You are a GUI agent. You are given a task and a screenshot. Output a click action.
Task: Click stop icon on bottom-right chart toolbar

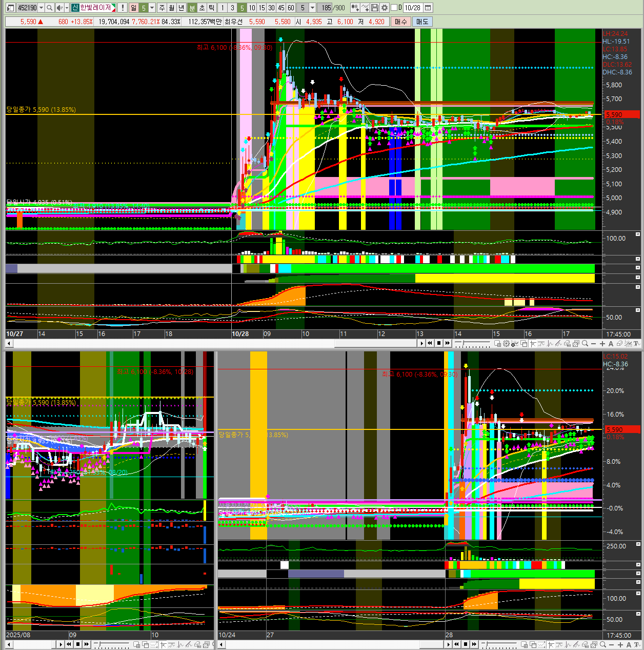pyautogui.click(x=466, y=644)
